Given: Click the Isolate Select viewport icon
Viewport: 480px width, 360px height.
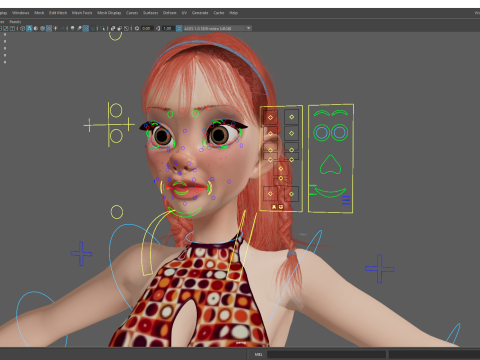Looking at the screenshot, I should [x=102, y=28].
